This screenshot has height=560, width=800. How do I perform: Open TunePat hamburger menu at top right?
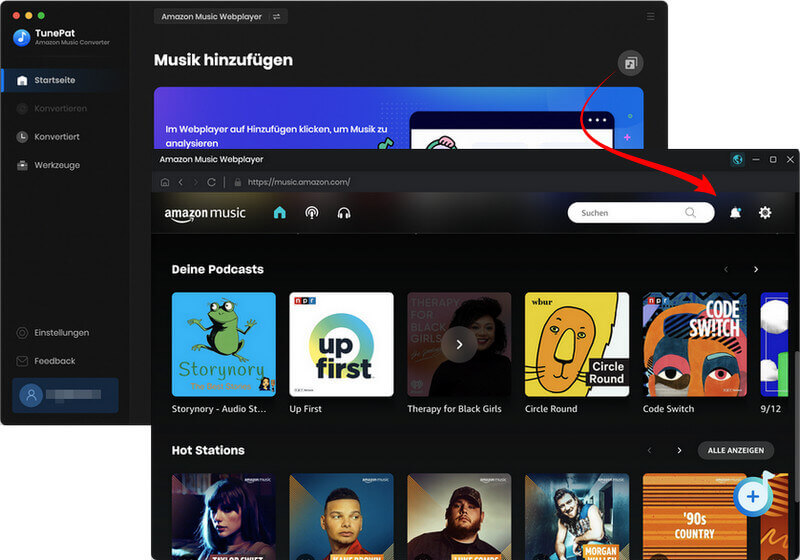coord(651,16)
